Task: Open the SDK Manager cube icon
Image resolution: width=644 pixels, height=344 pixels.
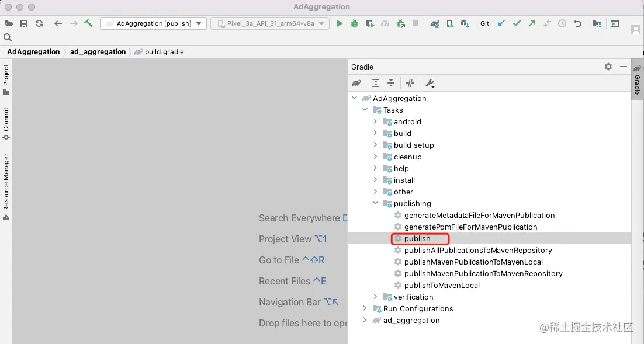Action: tap(465, 23)
